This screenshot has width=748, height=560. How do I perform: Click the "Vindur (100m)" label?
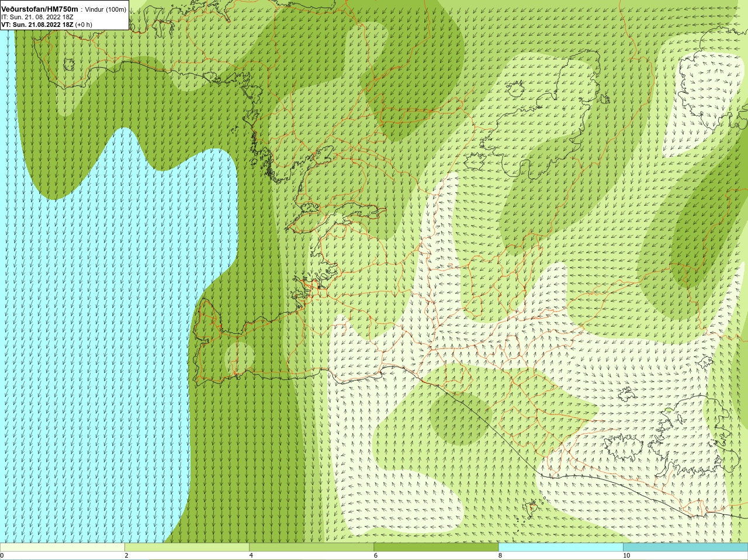point(106,9)
